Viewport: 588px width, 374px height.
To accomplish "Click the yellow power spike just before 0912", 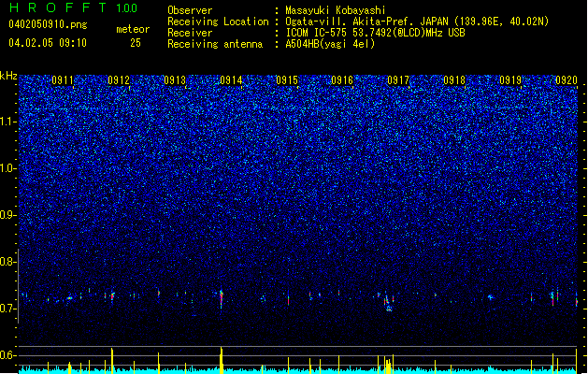I will point(112,361).
